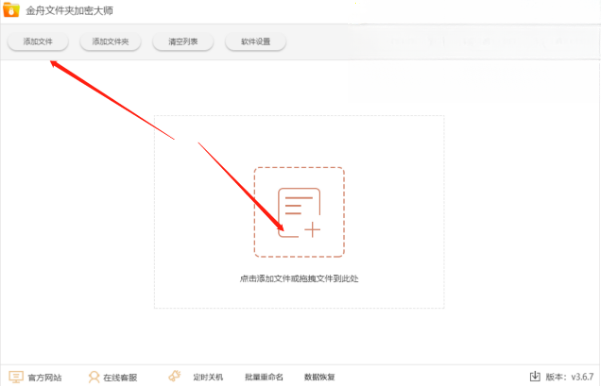Click the title 金舟文件夹加密大师

point(69,10)
